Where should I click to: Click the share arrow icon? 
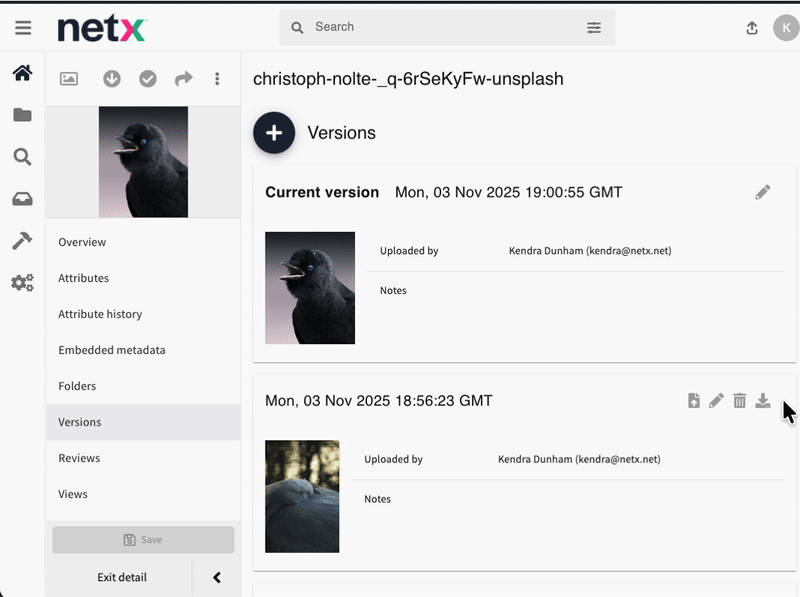(x=183, y=79)
